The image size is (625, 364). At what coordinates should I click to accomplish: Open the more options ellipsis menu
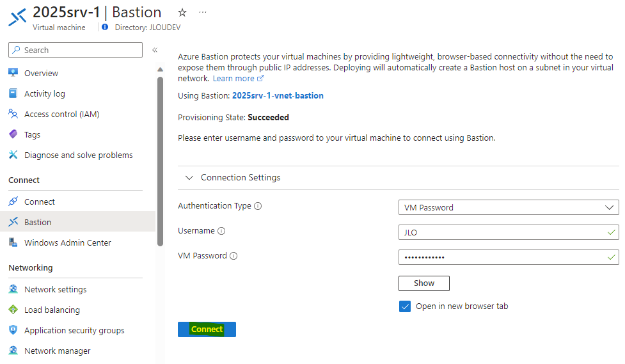point(203,12)
